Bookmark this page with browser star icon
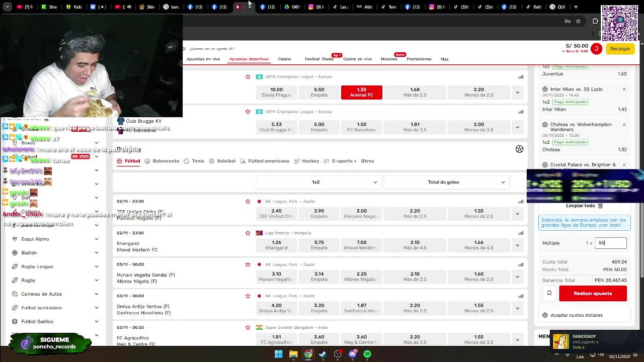Viewport: 644px width, 362px height. tap(578, 21)
